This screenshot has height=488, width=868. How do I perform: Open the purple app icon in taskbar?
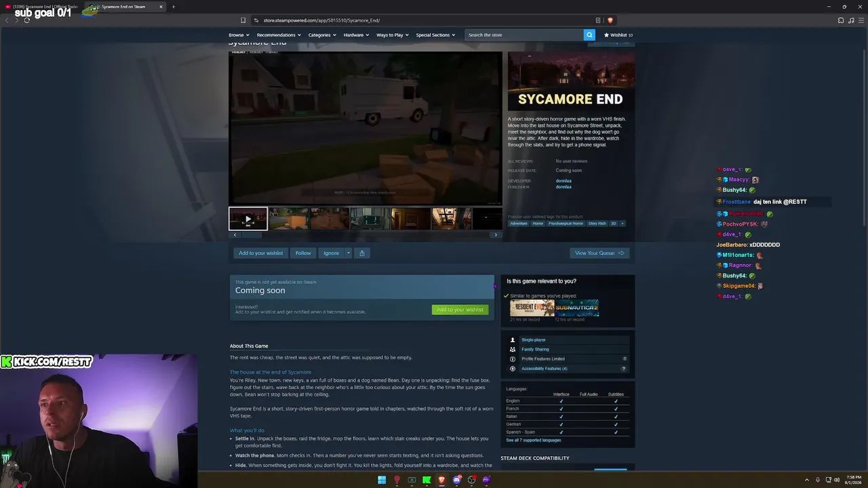[x=486, y=480]
